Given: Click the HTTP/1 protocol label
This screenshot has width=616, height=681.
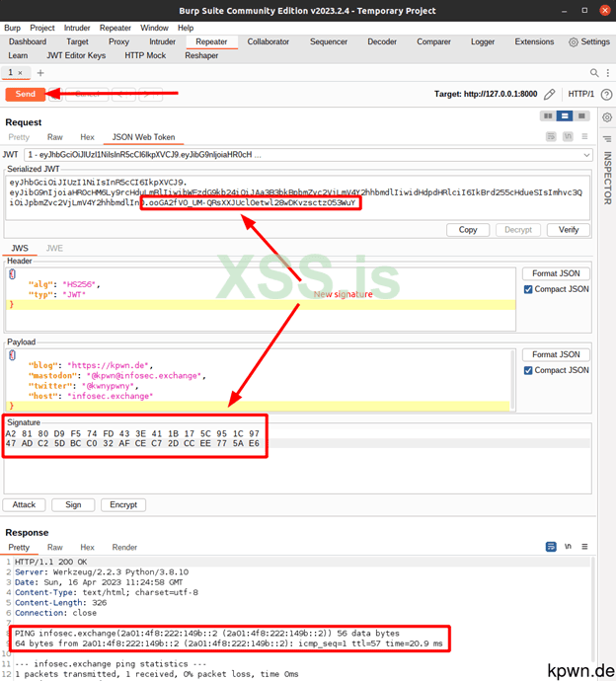Looking at the screenshot, I should [x=580, y=94].
